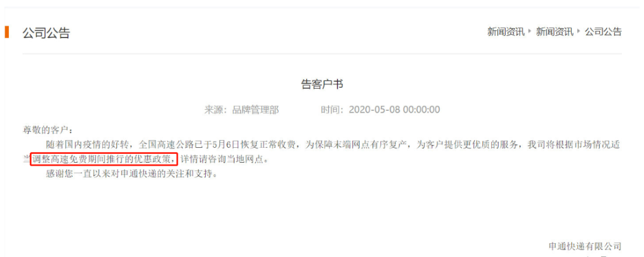Click the source label 品牌管理部

pyautogui.click(x=255, y=110)
